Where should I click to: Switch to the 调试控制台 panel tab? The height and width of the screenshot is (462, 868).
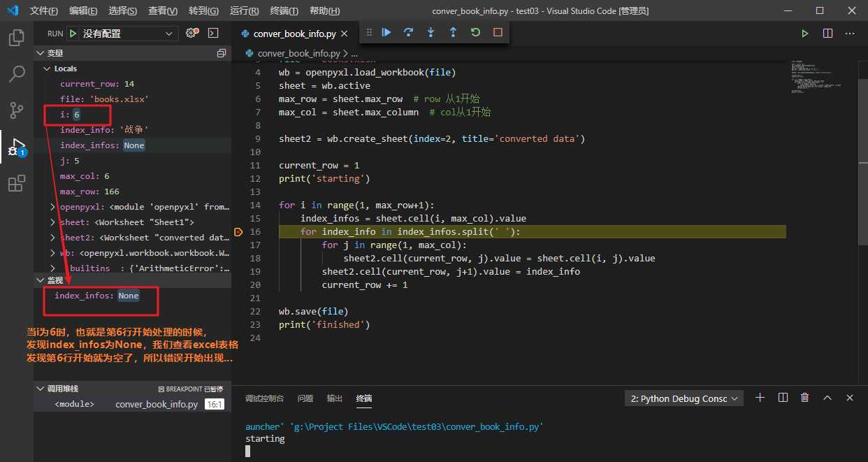[264, 398]
